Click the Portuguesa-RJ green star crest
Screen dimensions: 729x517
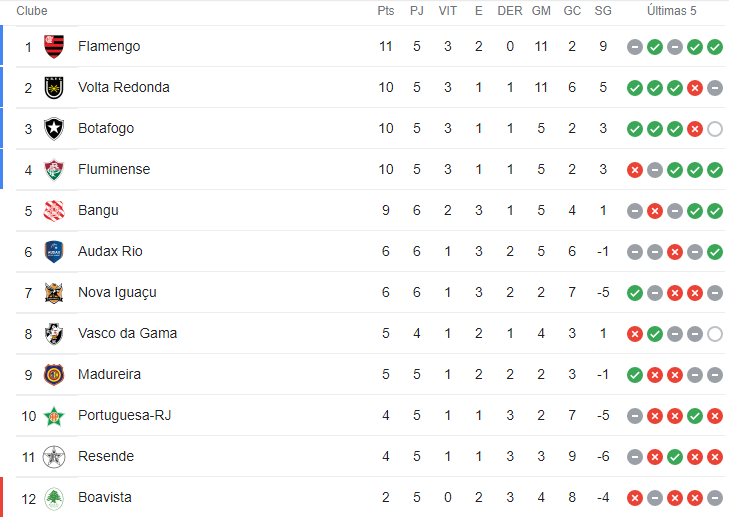coord(54,416)
